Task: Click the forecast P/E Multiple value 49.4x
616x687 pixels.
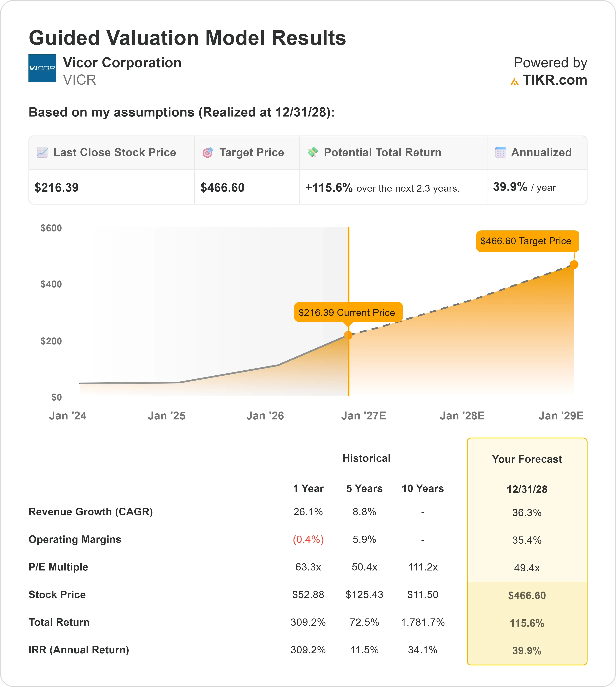Action: (527, 568)
